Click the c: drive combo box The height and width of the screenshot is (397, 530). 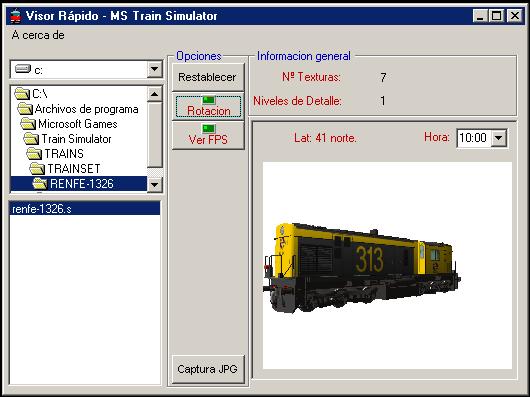coord(87,70)
